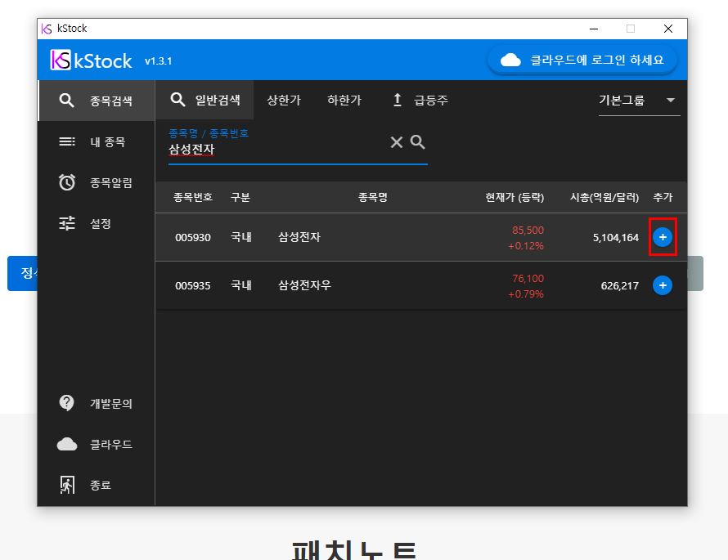The height and width of the screenshot is (560, 728).
Task: Click 종료 to exit the app
Action: coord(96,485)
